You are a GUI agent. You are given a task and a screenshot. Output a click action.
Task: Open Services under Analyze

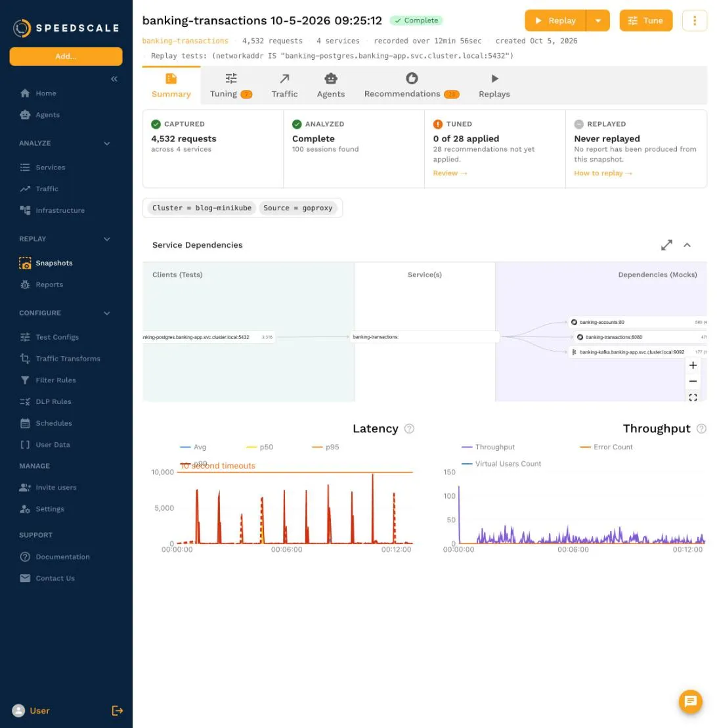(x=50, y=167)
